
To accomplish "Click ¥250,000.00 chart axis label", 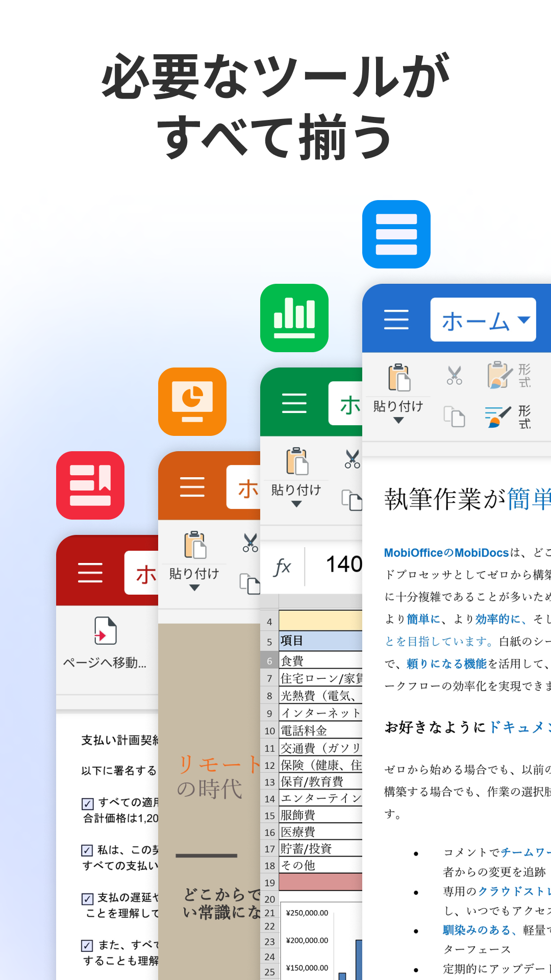I will pos(307,913).
